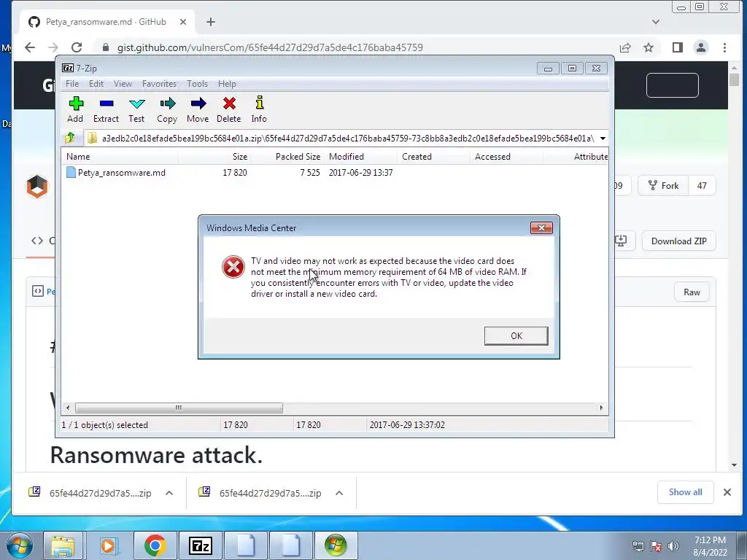This screenshot has width=747, height=560.
Task: Open the Chrome three-dot menu
Action: (724, 47)
